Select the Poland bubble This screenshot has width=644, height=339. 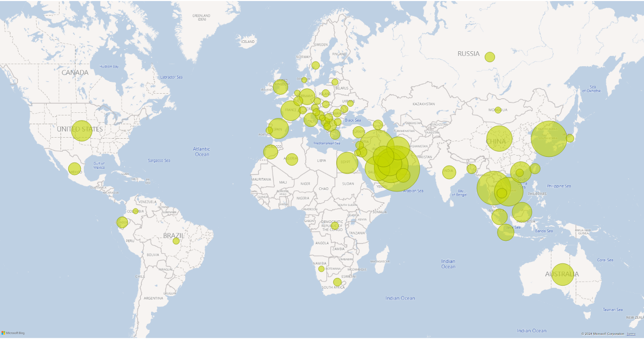(325, 94)
